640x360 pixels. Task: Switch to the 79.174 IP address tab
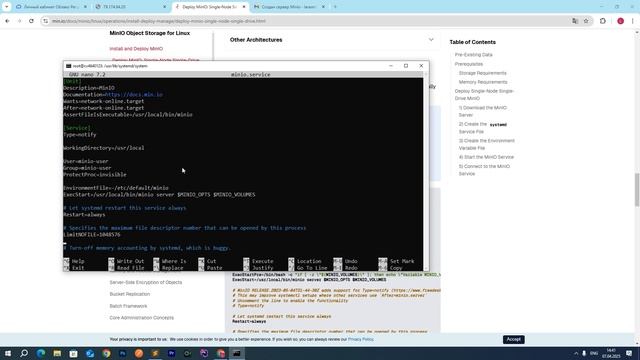pos(131,7)
